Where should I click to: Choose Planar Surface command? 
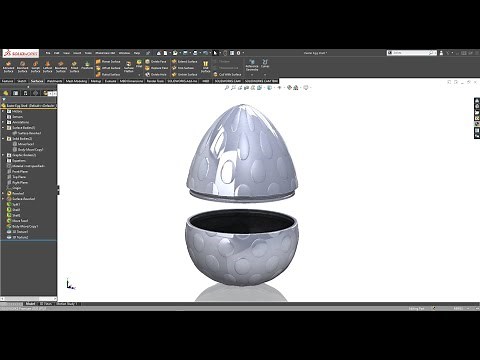[x=108, y=62]
